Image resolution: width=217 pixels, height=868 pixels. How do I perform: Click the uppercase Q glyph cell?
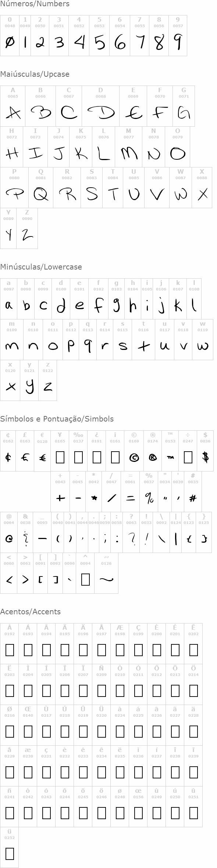41,188
